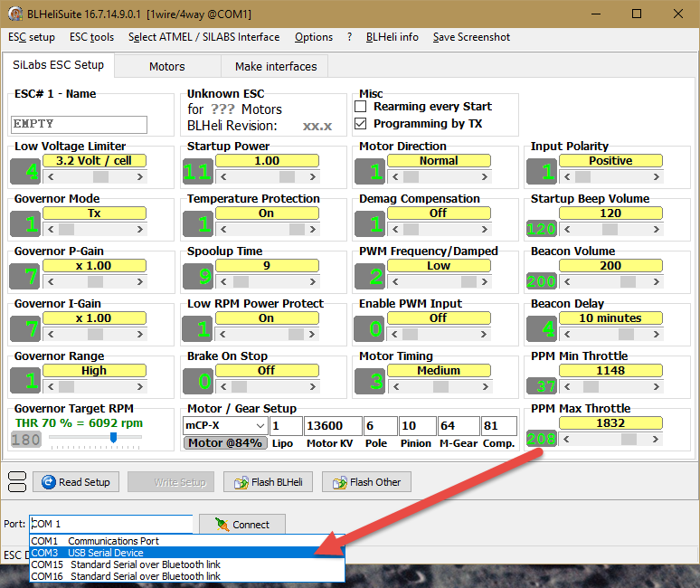Click the Motor @84% button
The height and width of the screenshot is (588, 700).
click(225, 443)
